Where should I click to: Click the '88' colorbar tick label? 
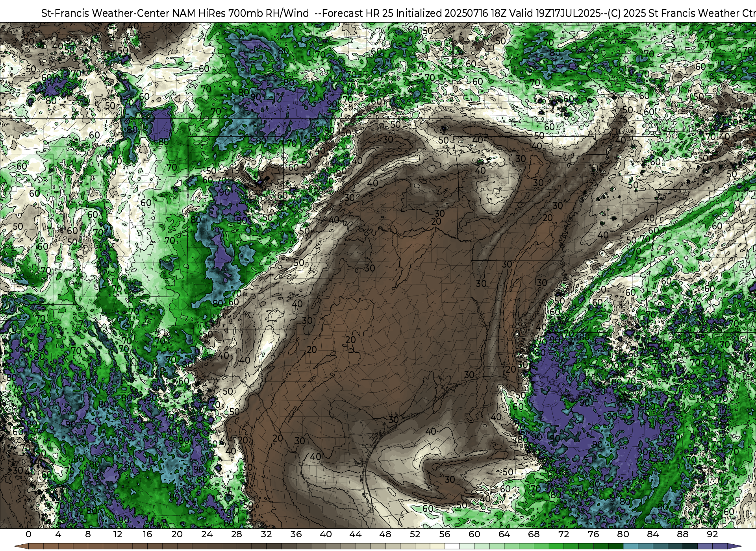[x=683, y=534]
